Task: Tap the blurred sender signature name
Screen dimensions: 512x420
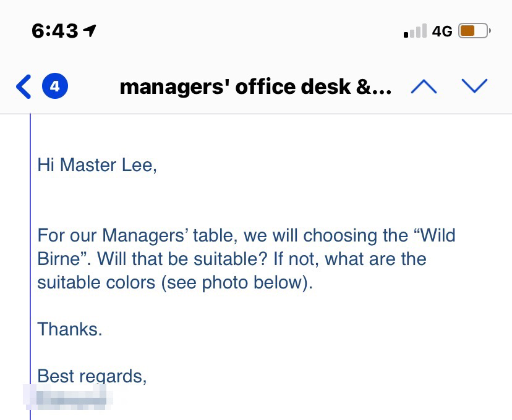Action: point(71,395)
